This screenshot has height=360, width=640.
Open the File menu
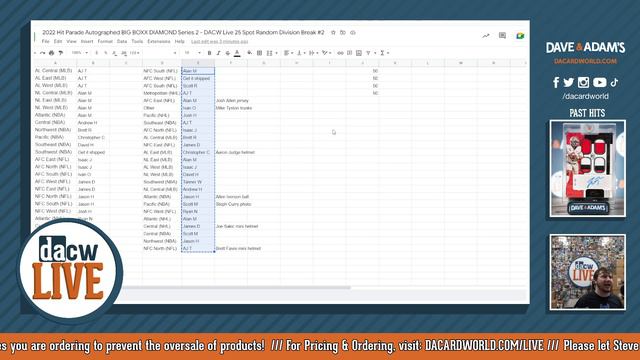click(x=45, y=42)
